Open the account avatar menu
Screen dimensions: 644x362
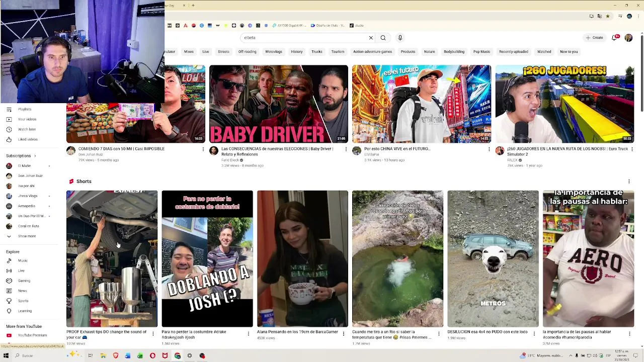(628, 38)
